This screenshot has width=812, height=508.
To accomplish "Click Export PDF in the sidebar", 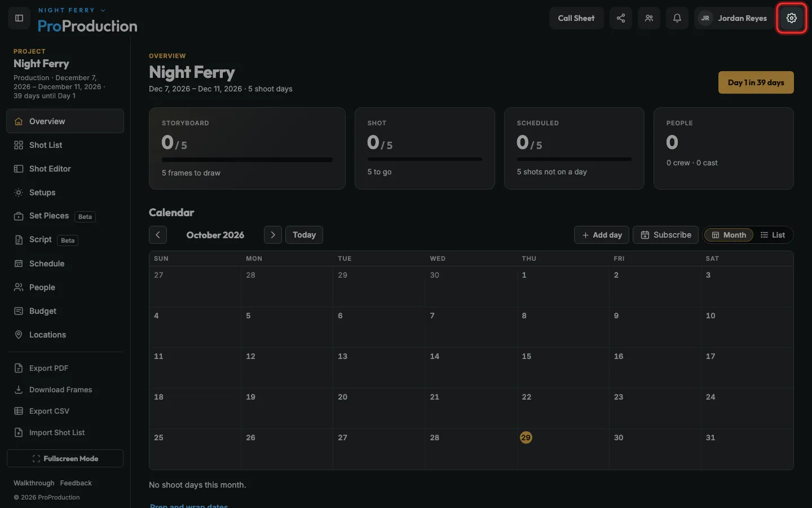I will (65, 368).
